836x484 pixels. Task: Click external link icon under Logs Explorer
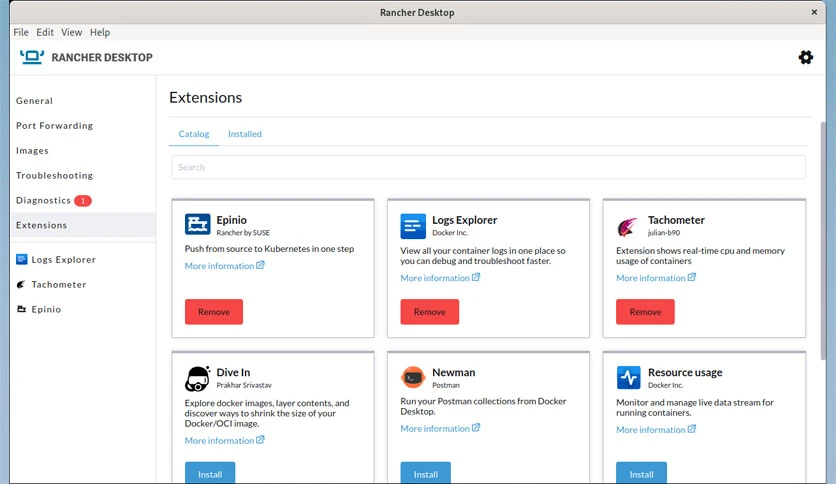pos(476,277)
